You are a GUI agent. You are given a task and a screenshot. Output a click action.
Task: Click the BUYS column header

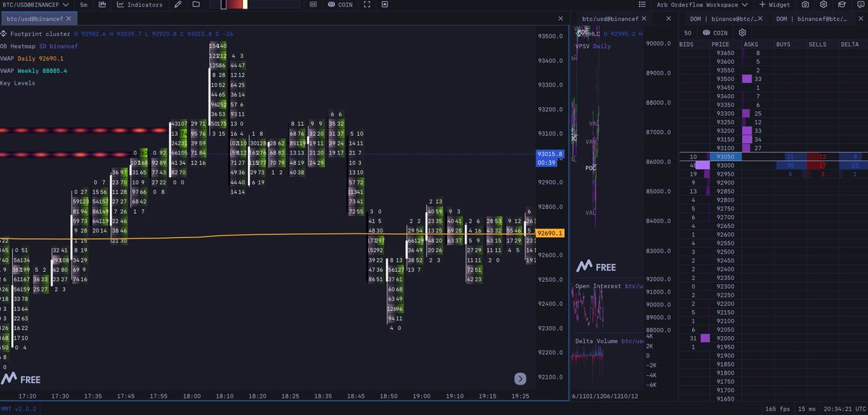pyautogui.click(x=783, y=45)
